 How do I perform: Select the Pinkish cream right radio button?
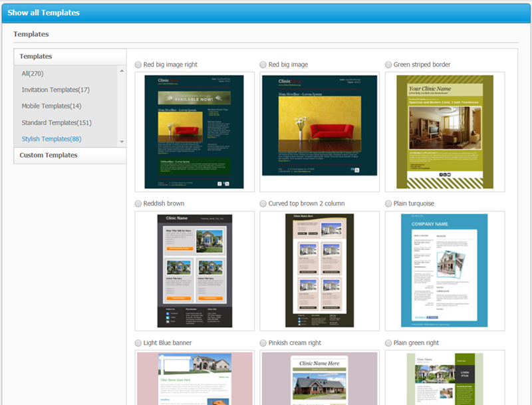click(263, 343)
